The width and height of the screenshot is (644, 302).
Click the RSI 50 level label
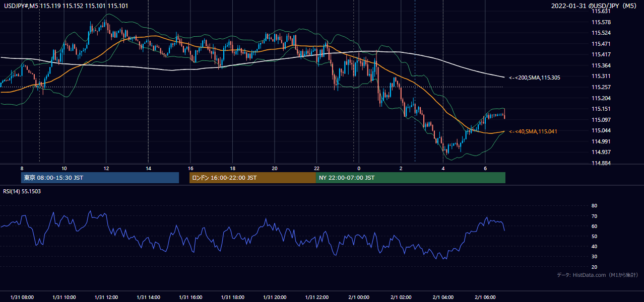tap(594, 236)
